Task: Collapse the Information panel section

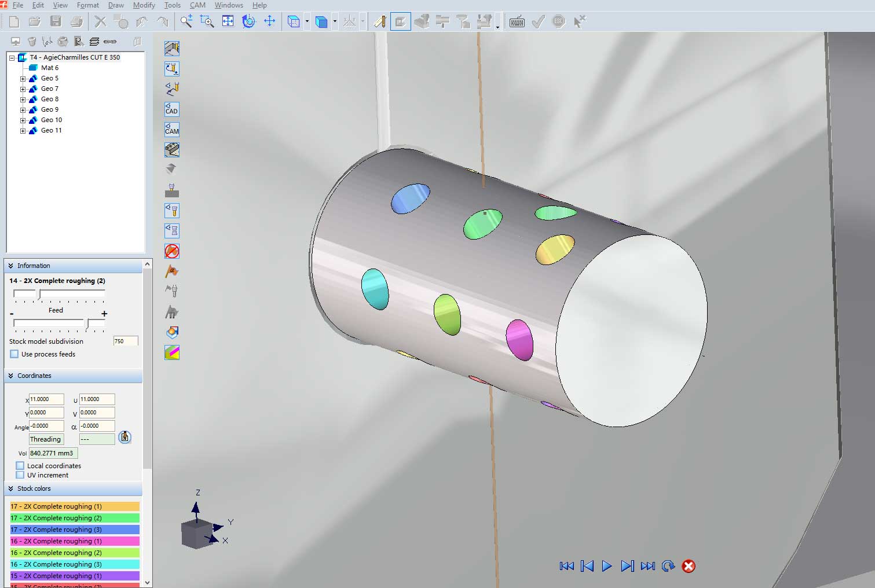Action: [11, 266]
